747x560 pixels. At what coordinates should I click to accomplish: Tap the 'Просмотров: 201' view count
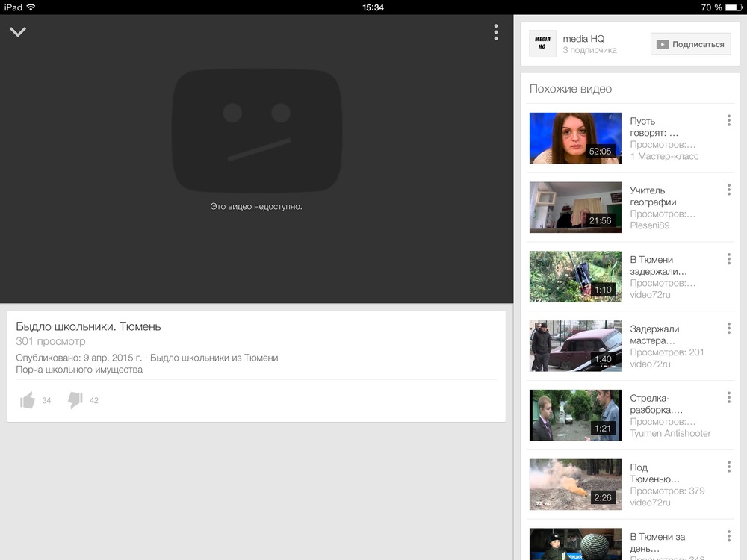(666, 352)
